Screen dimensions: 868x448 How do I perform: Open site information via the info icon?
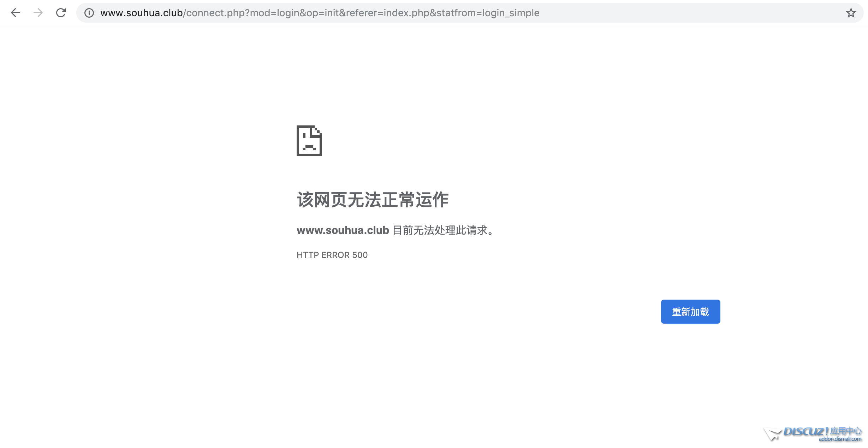pyautogui.click(x=89, y=13)
